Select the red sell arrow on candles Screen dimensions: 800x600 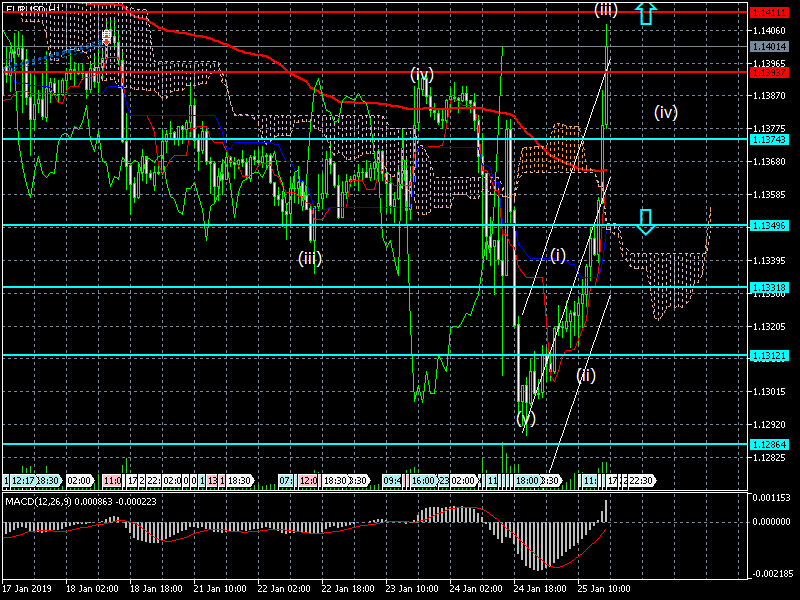[x=106, y=38]
